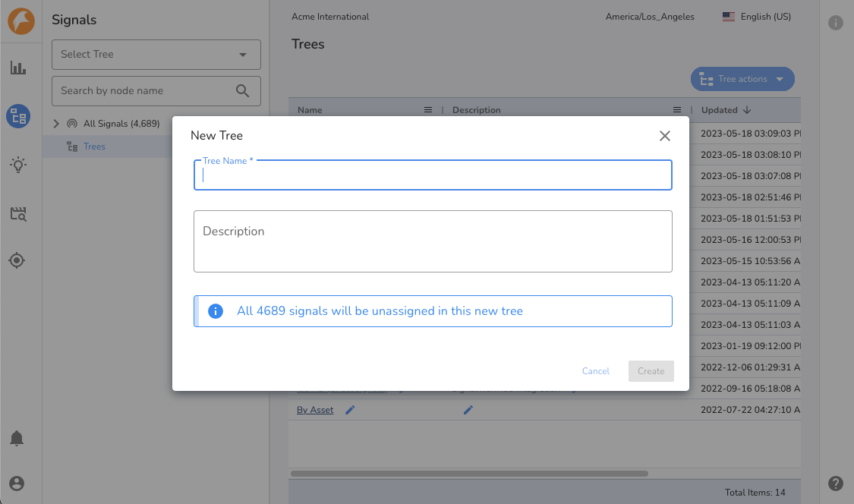854x504 pixels.
Task: Click the Cancel button
Action: 596,371
